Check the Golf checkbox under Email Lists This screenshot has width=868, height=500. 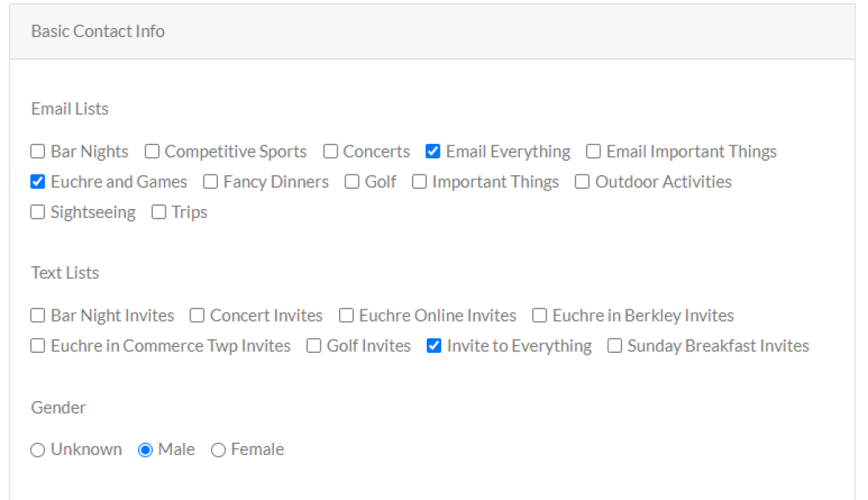click(x=351, y=182)
